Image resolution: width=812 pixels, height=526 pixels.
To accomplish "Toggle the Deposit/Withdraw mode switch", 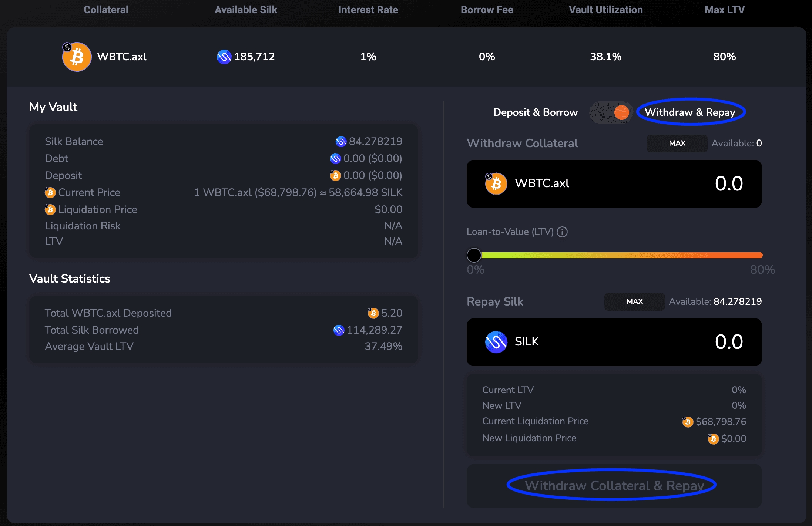I will pos(611,112).
